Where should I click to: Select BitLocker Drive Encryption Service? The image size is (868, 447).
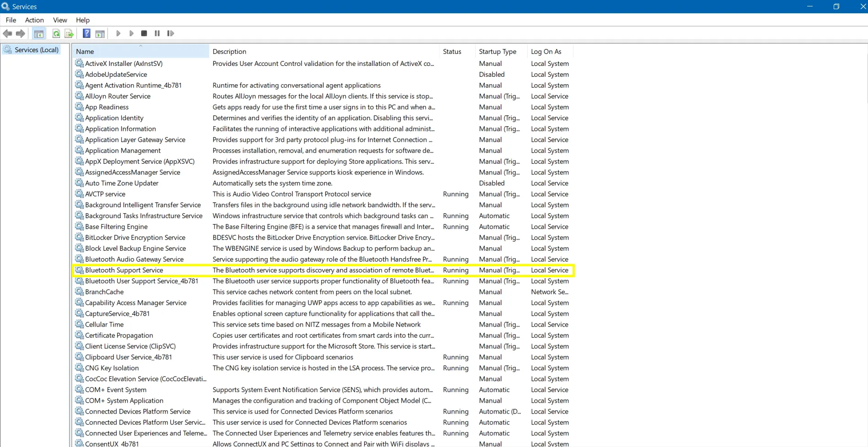[135, 237]
